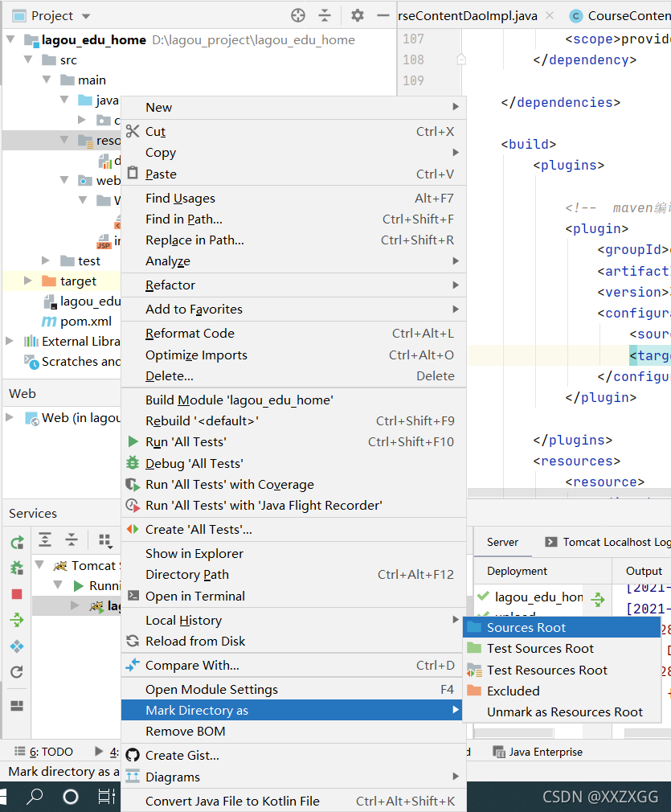The height and width of the screenshot is (812, 671).
Task: Open Project panel settings gear
Action: tap(358, 15)
